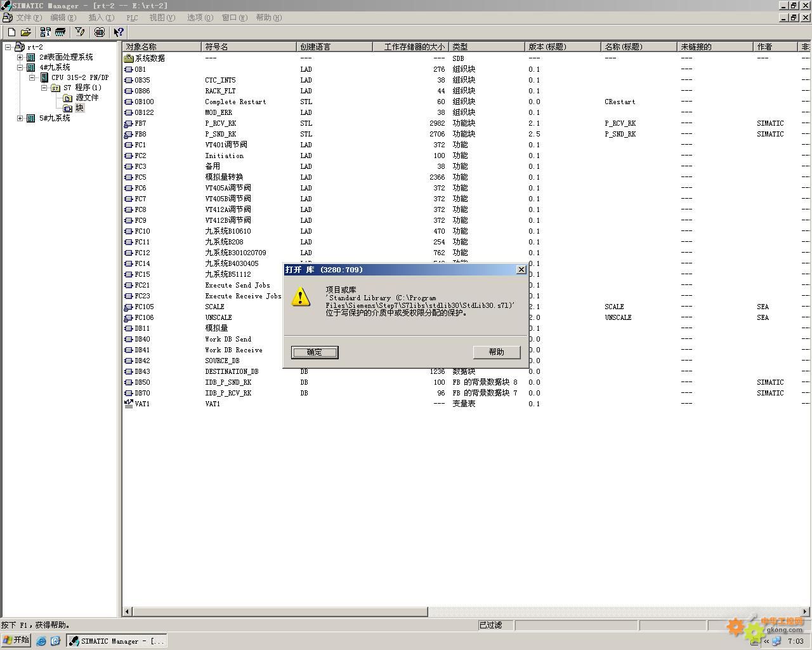Select the FB8 function block icon

[129, 134]
